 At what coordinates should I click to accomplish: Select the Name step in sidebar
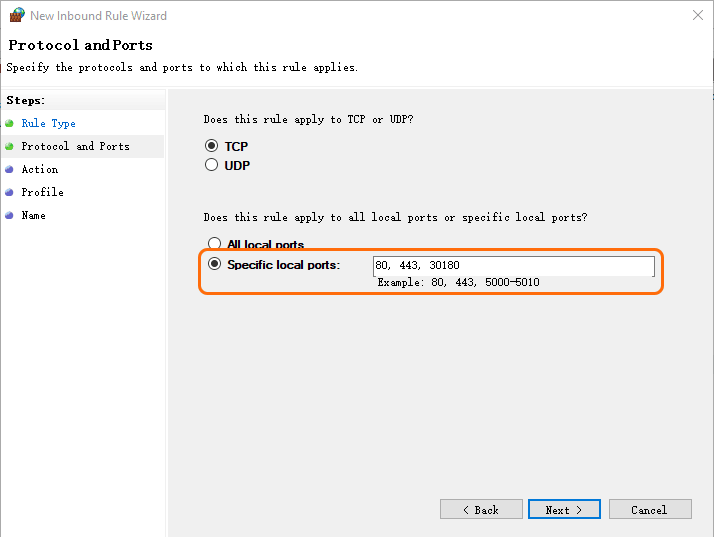coord(33,215)
